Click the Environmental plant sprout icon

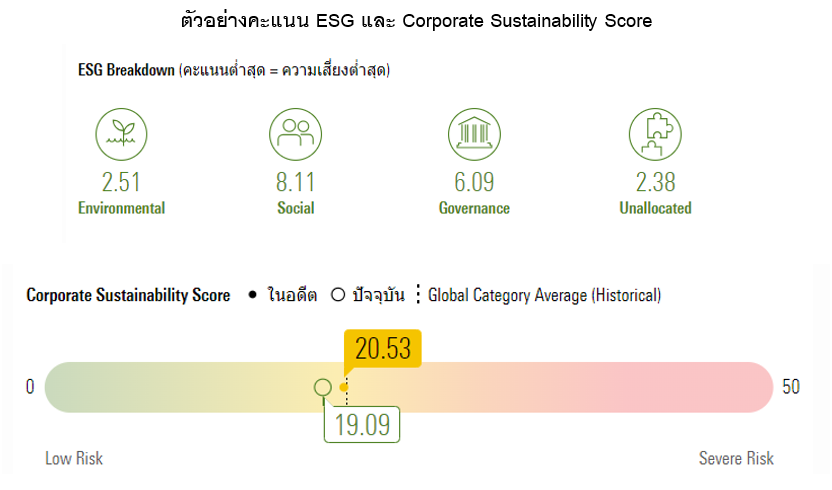[121, 132]
